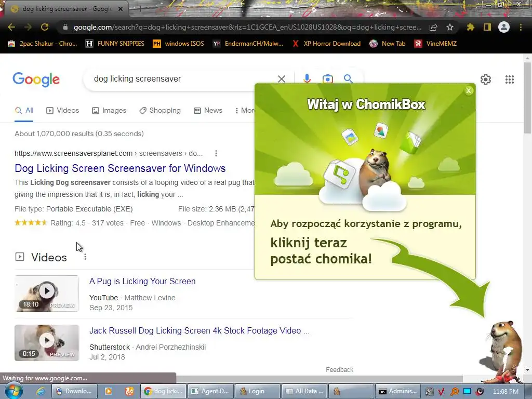Switch to the All Data taskbar window

304,391
